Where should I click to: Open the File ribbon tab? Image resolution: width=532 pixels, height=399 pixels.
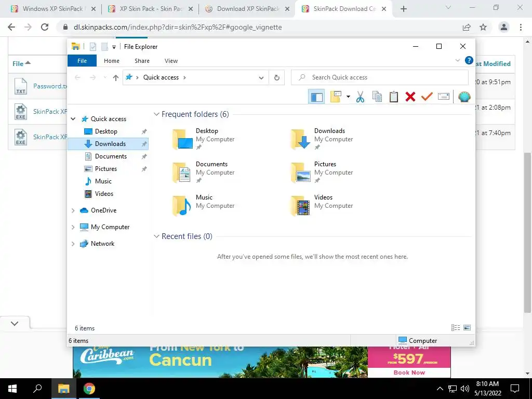pyautogui.click(x=82, y=61)
